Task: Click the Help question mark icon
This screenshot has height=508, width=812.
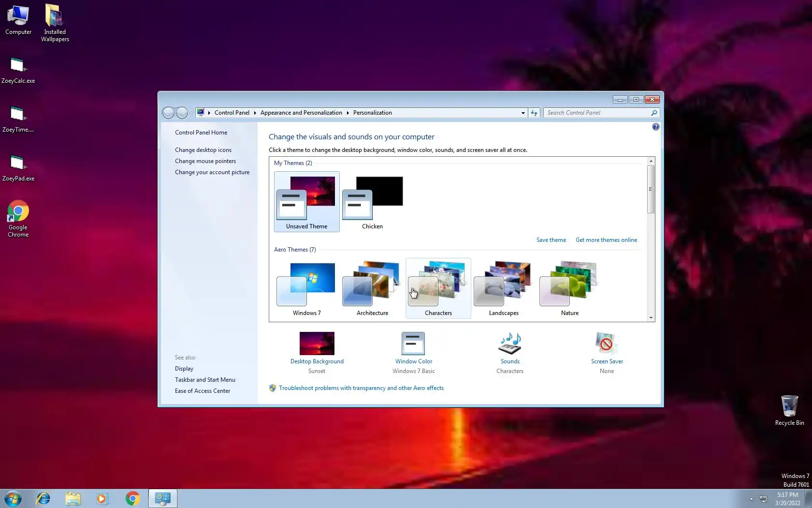Action: pos(655,127)
